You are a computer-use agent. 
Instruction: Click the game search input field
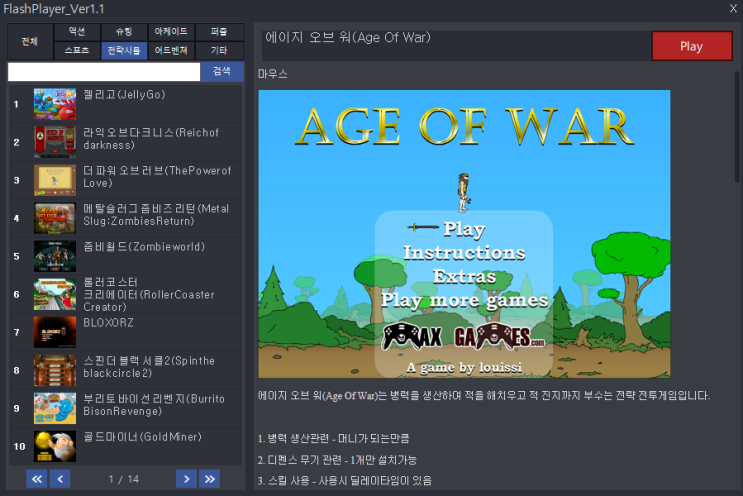(x=104, y=72)
